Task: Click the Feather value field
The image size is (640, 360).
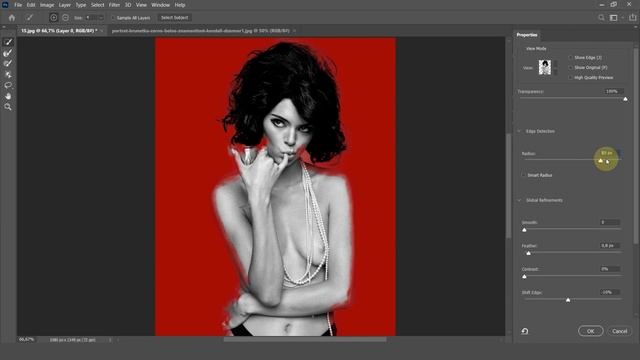Action: pyautogui.click(x=610, y=246)
